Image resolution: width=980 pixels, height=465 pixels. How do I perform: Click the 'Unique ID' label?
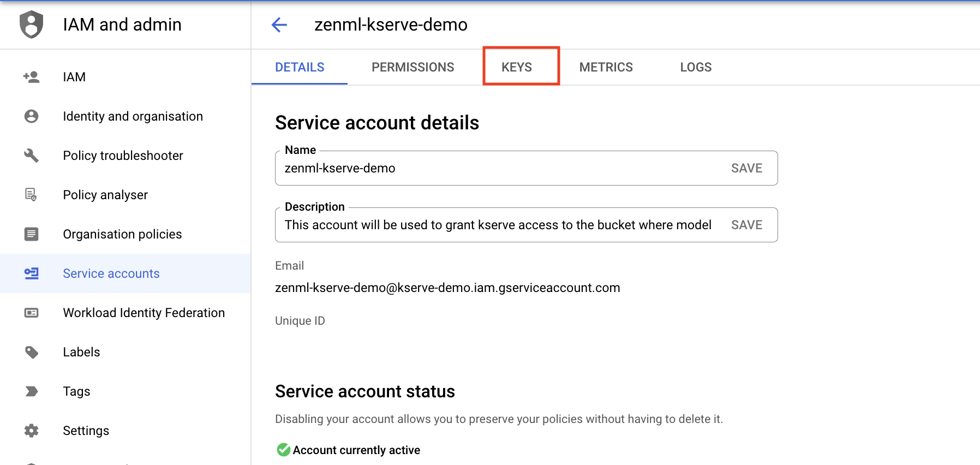[300, 321]
